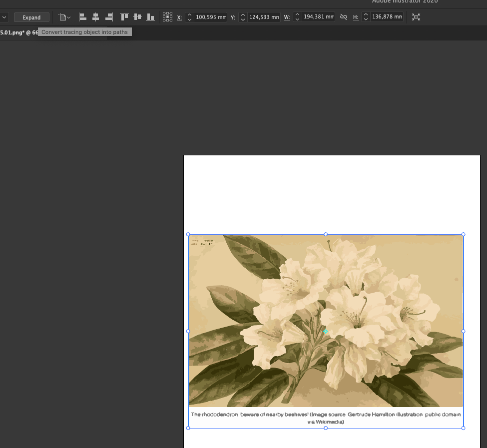
Task: Align objects to left edge
Action: pos(82,17)
